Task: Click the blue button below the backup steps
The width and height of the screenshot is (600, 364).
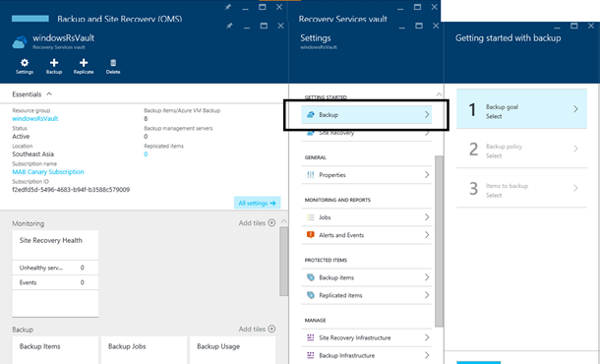Action: 478,362
